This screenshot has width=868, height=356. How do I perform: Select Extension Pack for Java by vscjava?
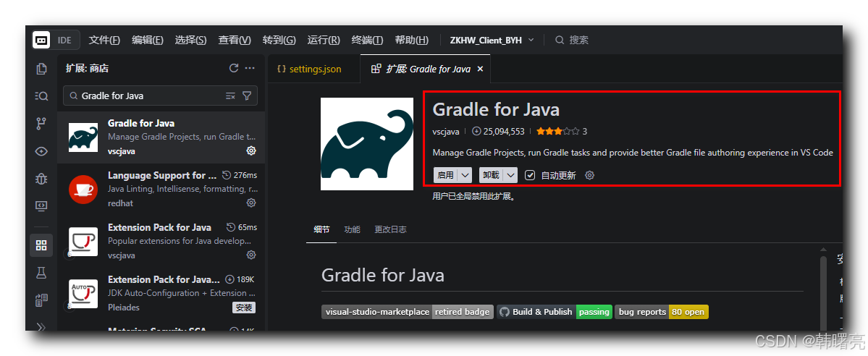pos(161,242)
